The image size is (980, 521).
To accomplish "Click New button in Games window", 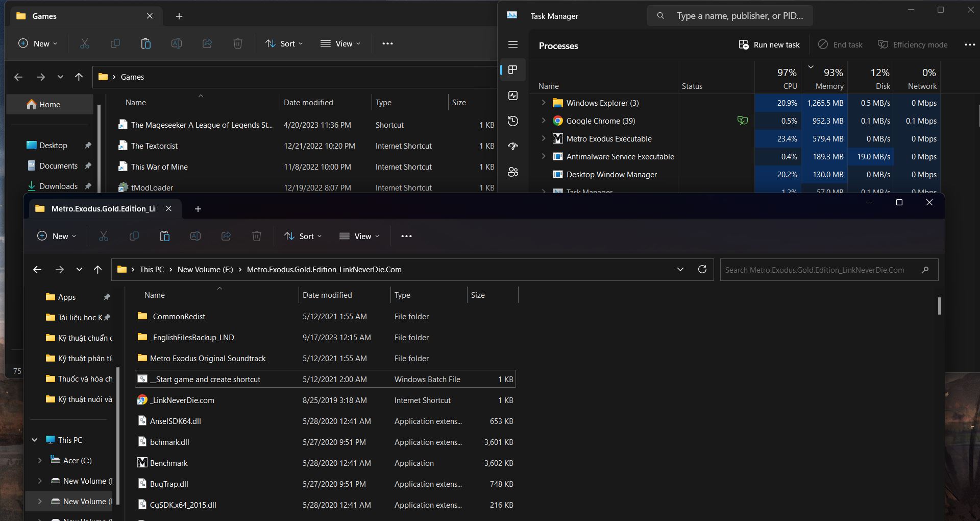I will pyautogui.click(x=38, y=44).
